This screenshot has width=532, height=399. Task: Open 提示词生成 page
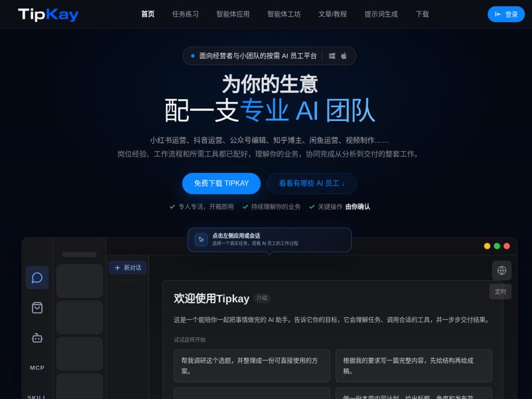click(x=381, y=14)
